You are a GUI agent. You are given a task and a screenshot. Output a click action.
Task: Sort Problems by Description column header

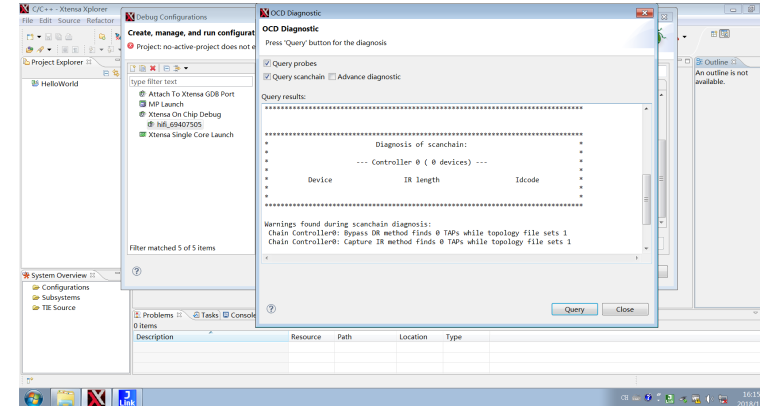click(x=210, y=337)
